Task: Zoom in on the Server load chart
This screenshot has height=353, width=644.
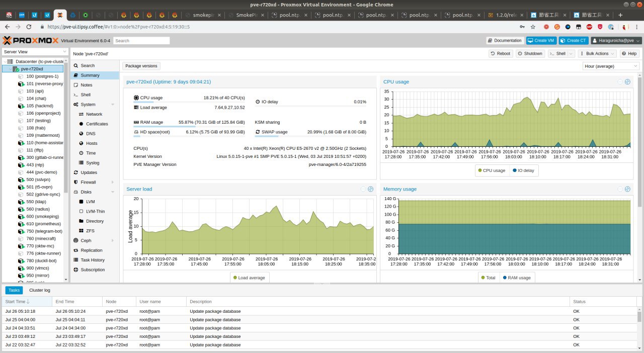Action: click(371, 189)
